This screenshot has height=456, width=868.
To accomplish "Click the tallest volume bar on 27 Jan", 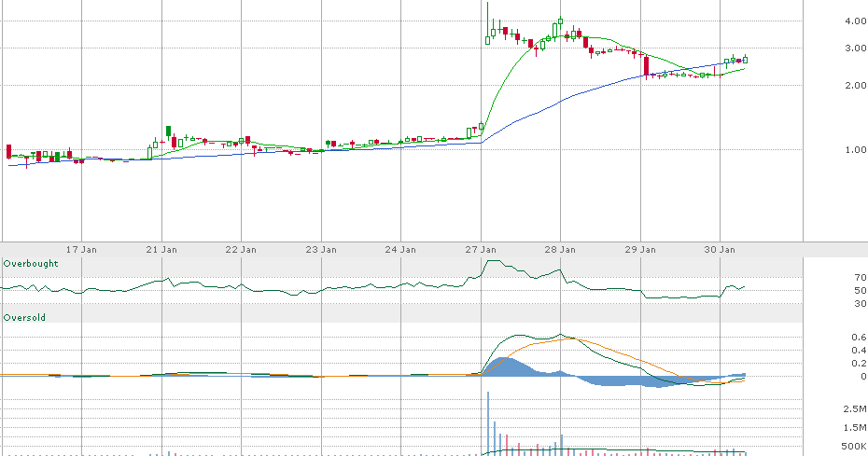I will [488, 423].
